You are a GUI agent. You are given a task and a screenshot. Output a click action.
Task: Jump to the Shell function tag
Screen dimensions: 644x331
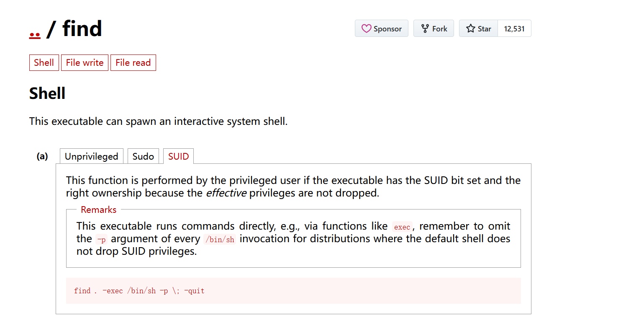[44, 63]
